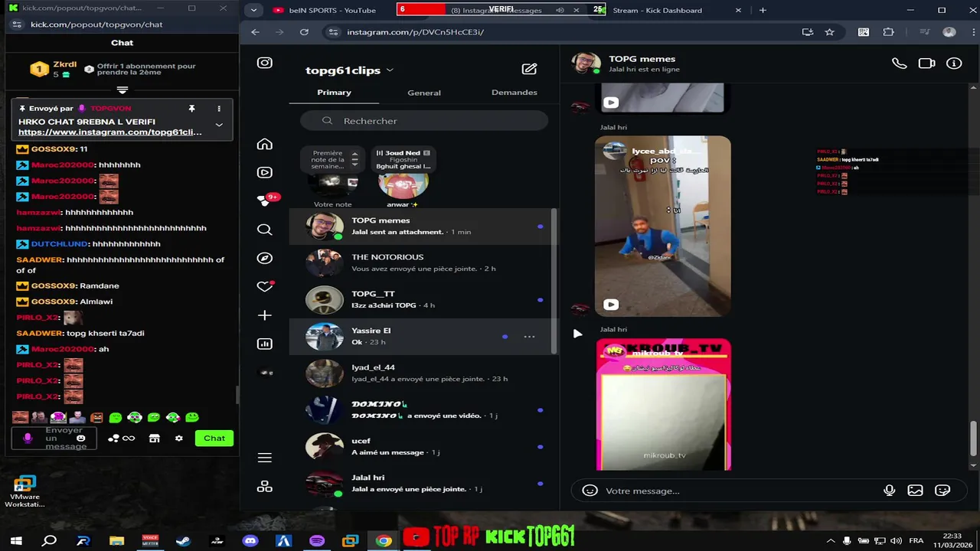Click the Windows Start button
980x551 pixels.
pyautogui.click(x=16, y=540)
